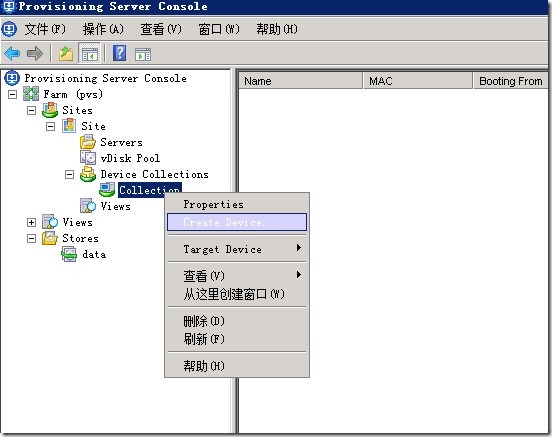
Task: Click the Farm (pvs) node icon
Action: [x=31, y=94]
